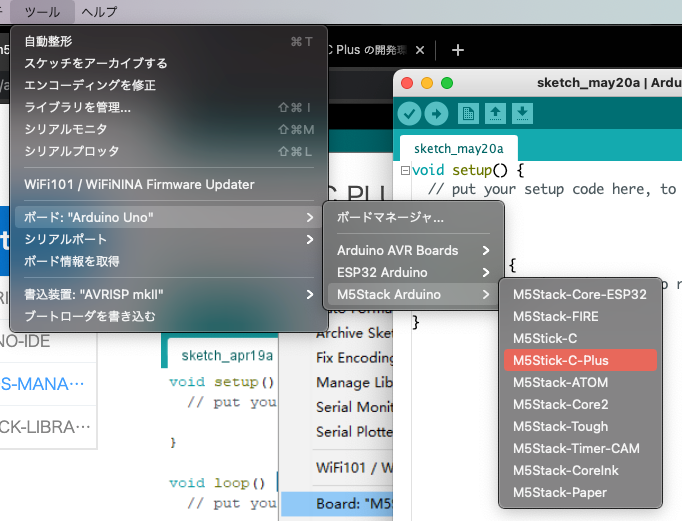This screenshot has height=521, width=682.
Task: Open ライブラリを管理... menu item
Action: coord(169,107)
